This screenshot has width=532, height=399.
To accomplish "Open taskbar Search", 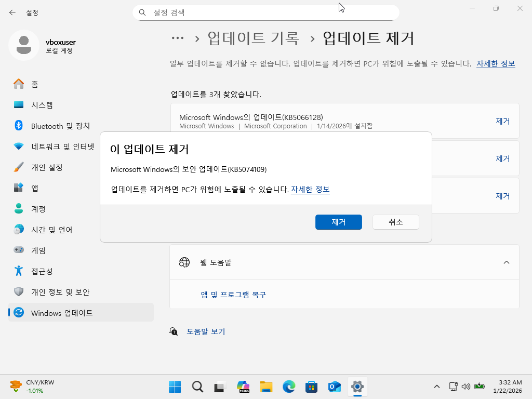I will point(197,387).
